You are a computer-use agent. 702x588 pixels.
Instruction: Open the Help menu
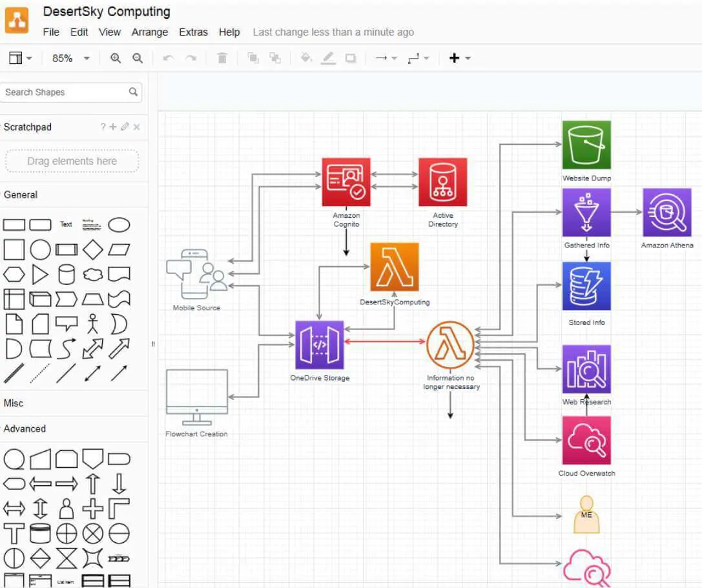coord(229,32)
